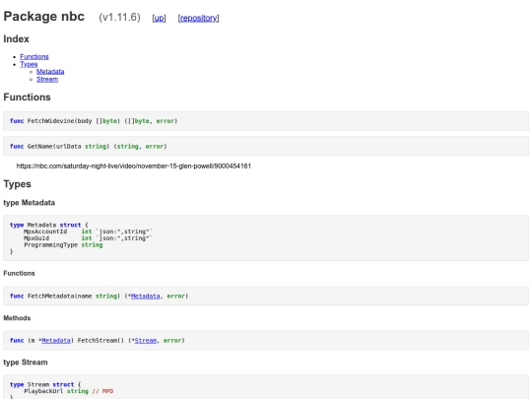Click the // MPD comment
Image resolution: width=532 pixels, height=399 pixels.
(102, 391)
